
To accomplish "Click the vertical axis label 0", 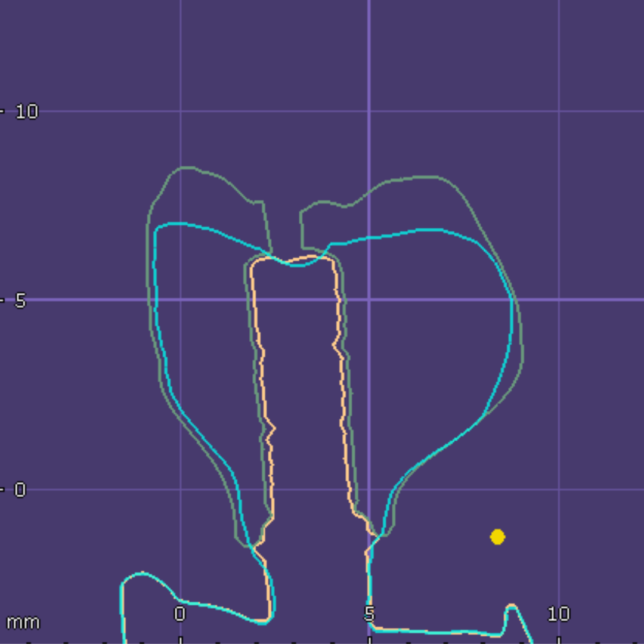I will tap(20, 490).
